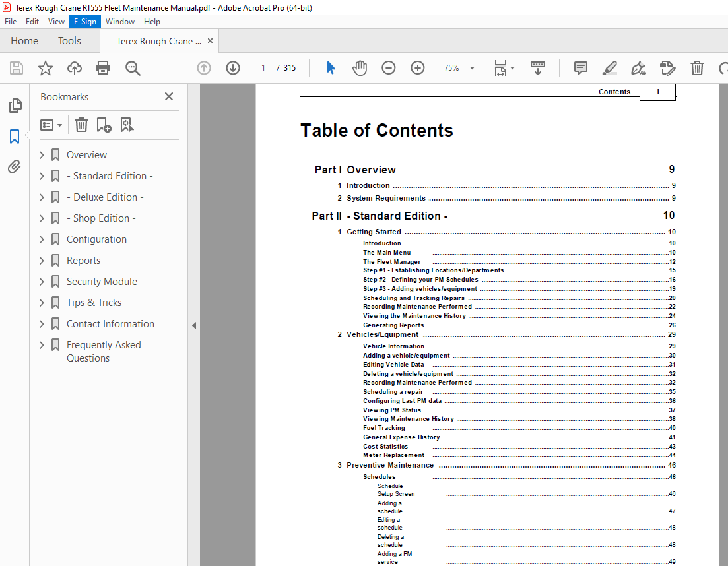Toggle the Bookmarks panel icon
Image resolution: width=728 pixels, height=566 pixels.
pos(15,137)
